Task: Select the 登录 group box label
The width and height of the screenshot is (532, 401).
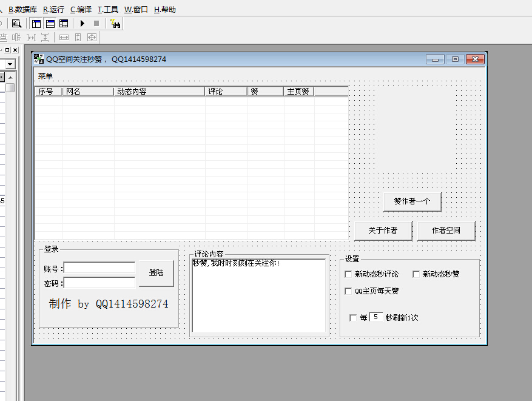Action: pyautogui.click(x=51, y=249)
